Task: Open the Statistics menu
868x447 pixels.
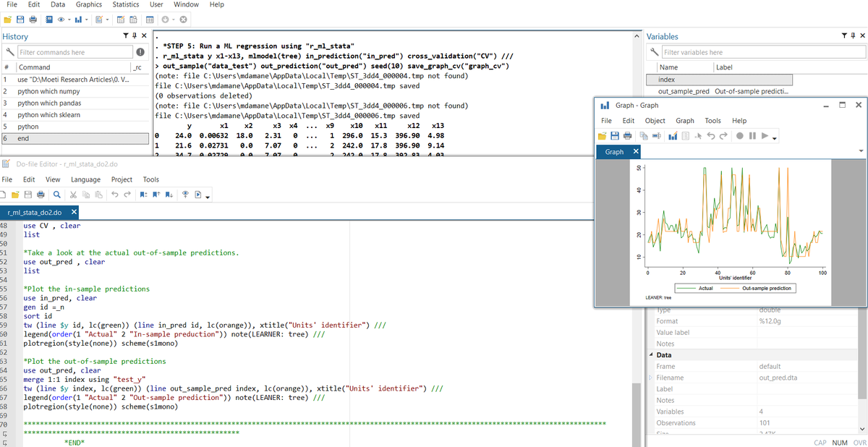Action: [x=126, y=4]
